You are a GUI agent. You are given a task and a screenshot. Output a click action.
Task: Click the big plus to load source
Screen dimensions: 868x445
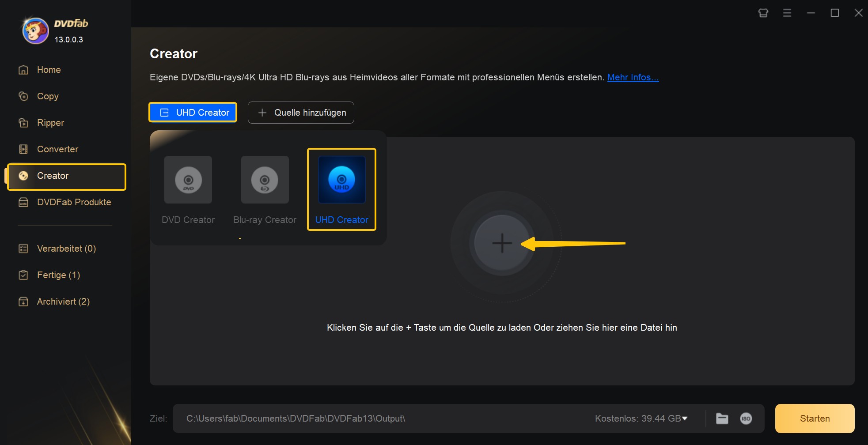pyautogui.click(x=502, y=243)
